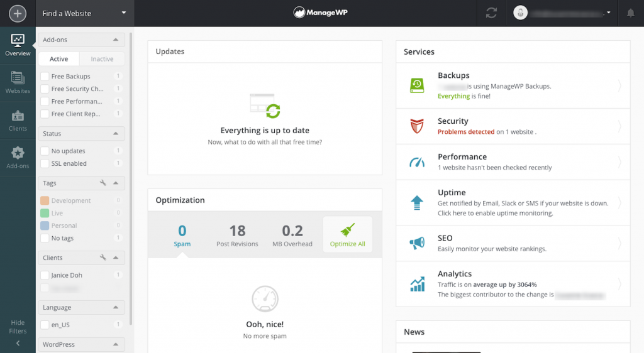644x353 pixels.
Task: Collapse the WordPress filter section
Action: click(116, 344)
